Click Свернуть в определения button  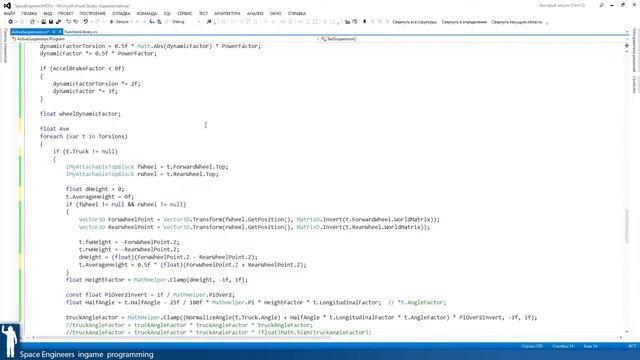464,22
